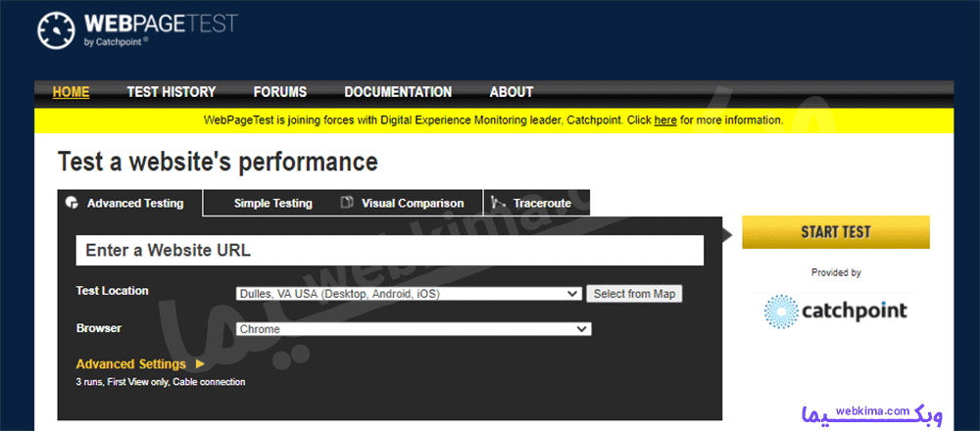Image resolution: width=980 pixels, height=431 pixels.
Task: Switch to the Simple Testing tab
Action: pyautogui.click(x=273, y=203)
